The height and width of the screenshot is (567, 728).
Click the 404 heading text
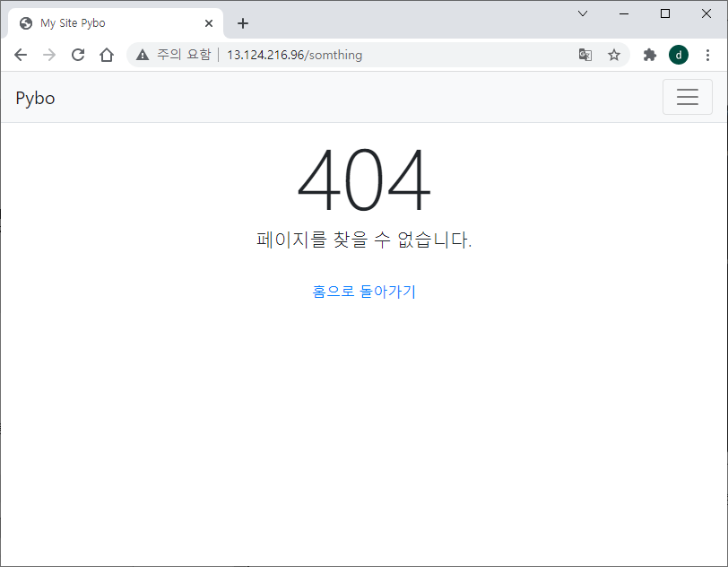[x=364, y=179]
